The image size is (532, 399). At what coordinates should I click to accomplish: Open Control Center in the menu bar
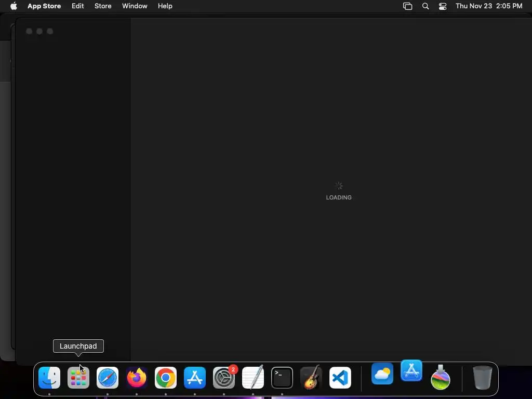pyautogui.click(x=443, y=6)
